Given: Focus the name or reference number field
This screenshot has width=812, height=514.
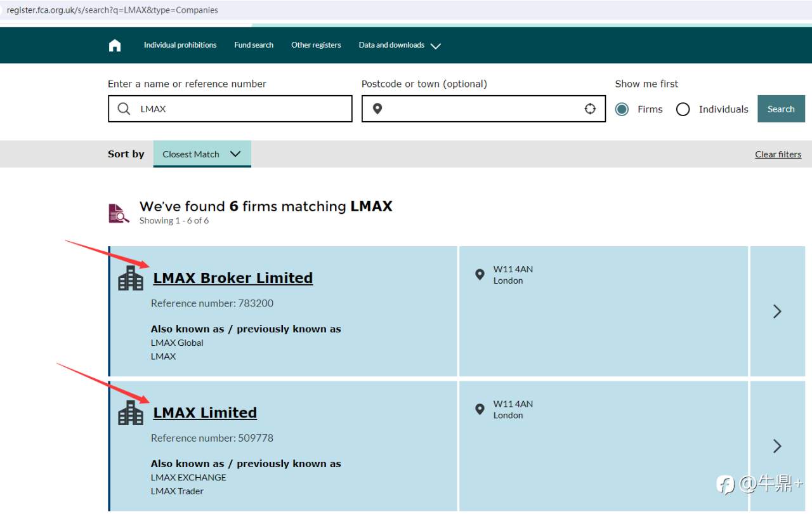Looking at the screenshot, I should pos(230,109).
